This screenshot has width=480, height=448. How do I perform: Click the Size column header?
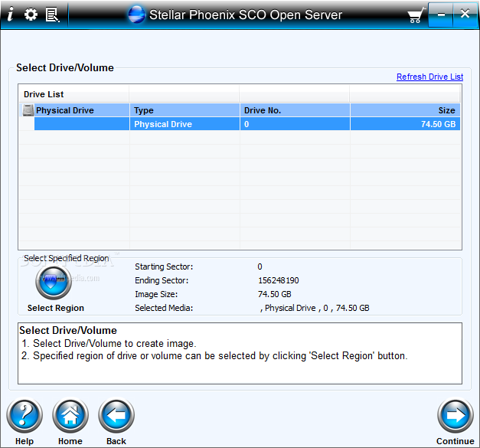tap(405, 110)
